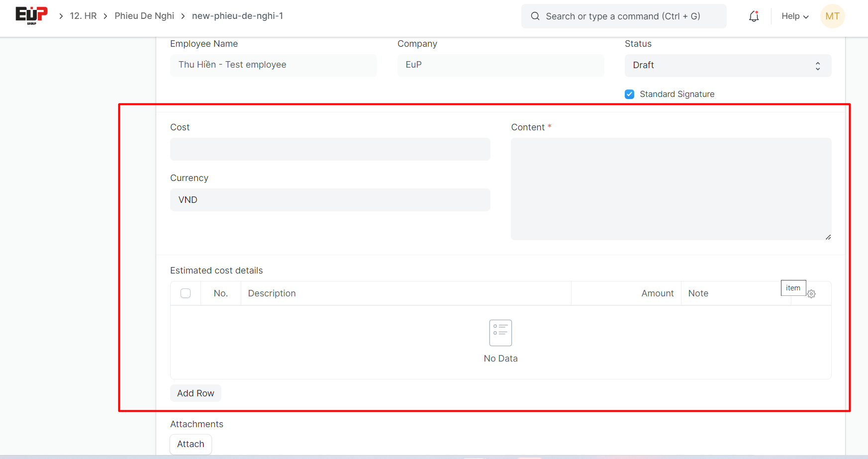Click into the Content text area
The image size is (868, 459).
click(x=671, y=189)
